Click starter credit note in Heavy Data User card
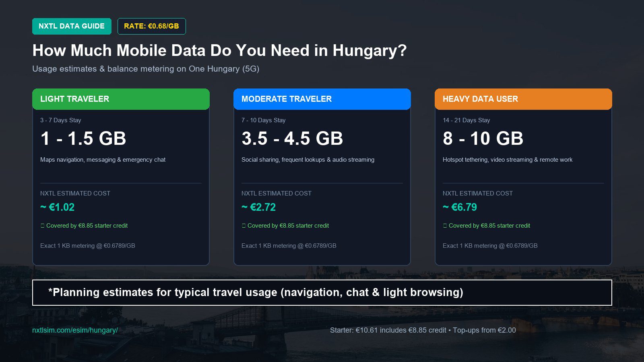This screenshot has width=644, height=362. click(x=487, y=226)
